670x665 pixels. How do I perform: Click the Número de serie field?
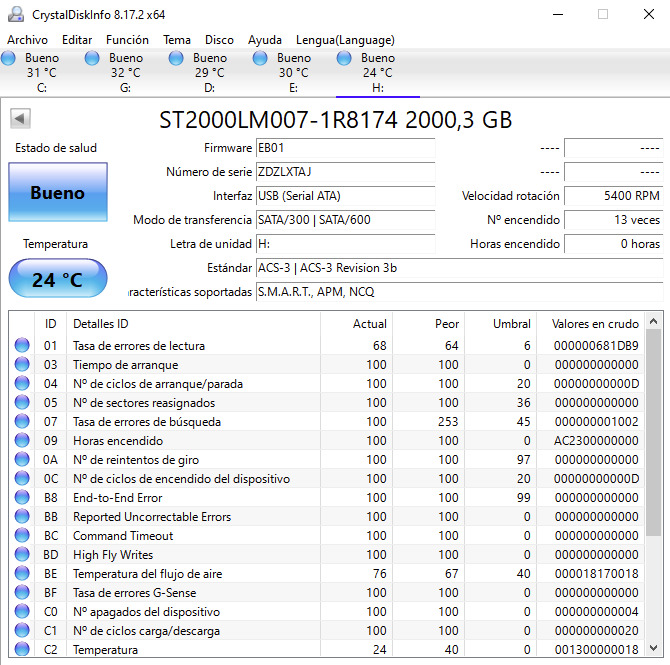345,172
